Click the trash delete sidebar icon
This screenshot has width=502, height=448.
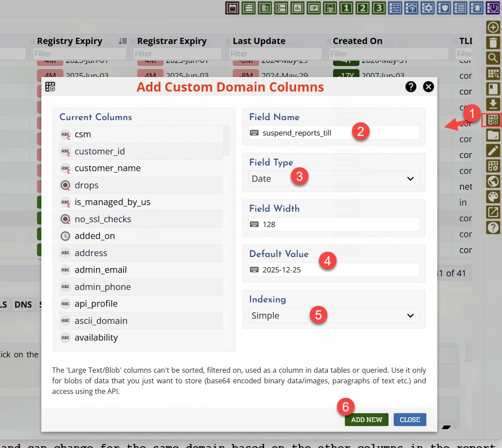click(x=493, y=43)
